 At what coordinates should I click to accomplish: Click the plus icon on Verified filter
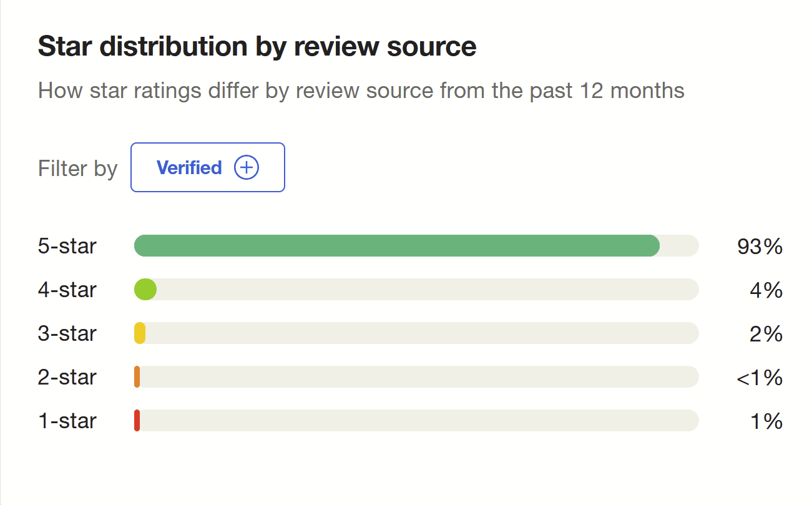click(x=247, y=168)
